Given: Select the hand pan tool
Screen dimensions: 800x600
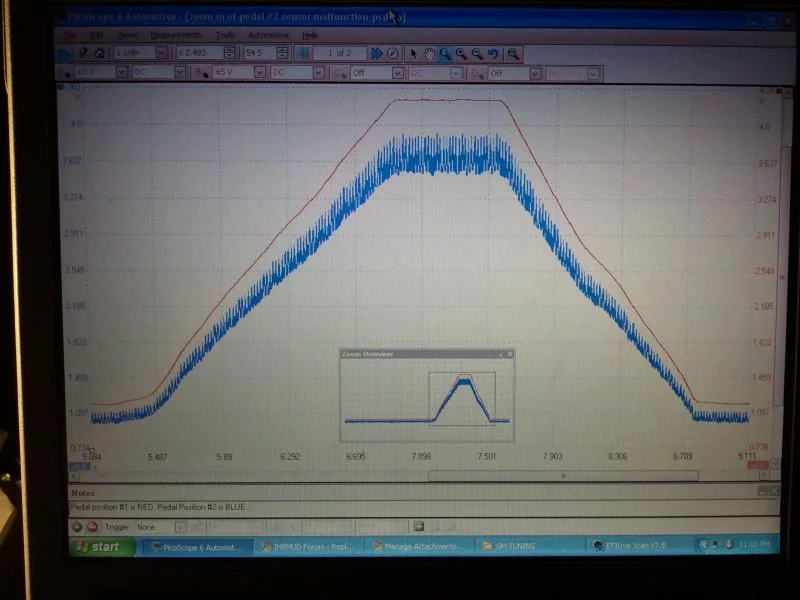Looking at the screenshot, I should (x=429, y=53).
